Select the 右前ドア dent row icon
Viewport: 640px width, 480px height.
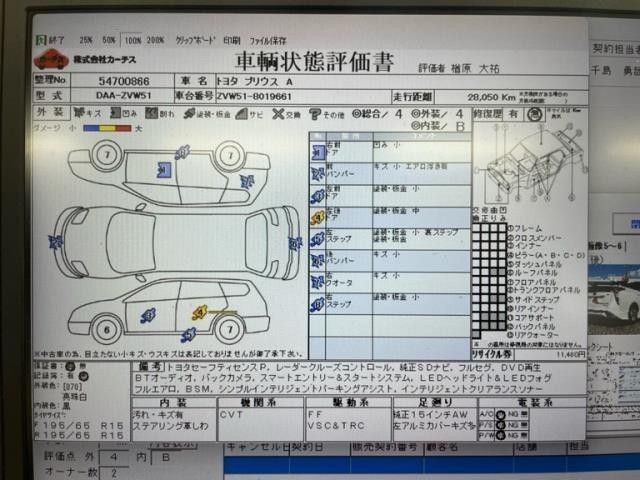[x=318, y=152]
